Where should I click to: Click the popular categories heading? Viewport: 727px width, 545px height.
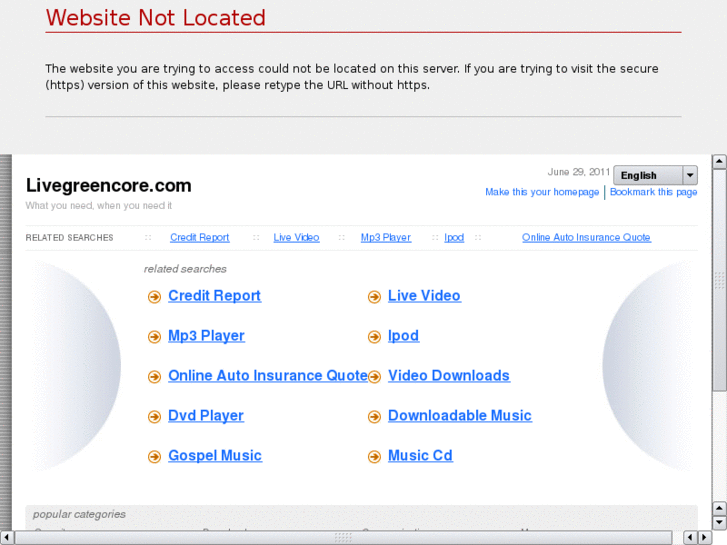(x=79, y=514)
